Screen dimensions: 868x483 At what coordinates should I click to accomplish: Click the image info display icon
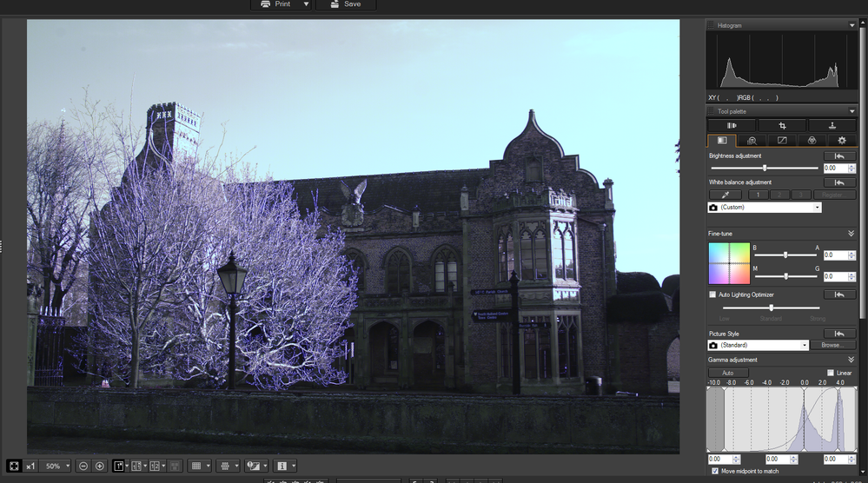[x=282, y=466]
